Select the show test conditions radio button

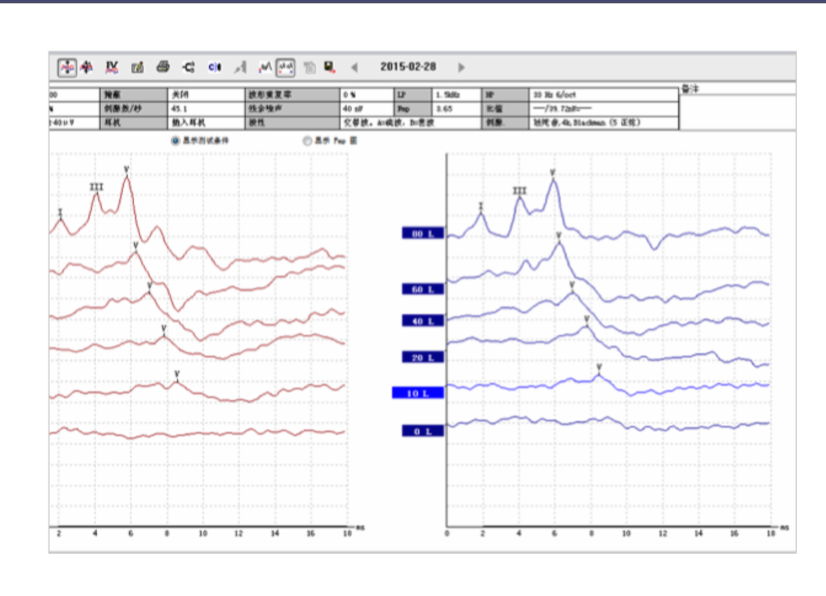coord(175,141)
